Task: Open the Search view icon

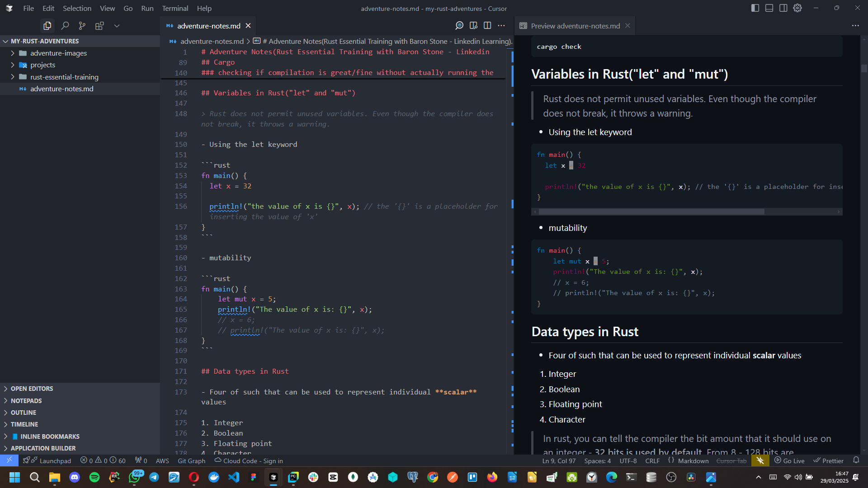Action: 65,26
